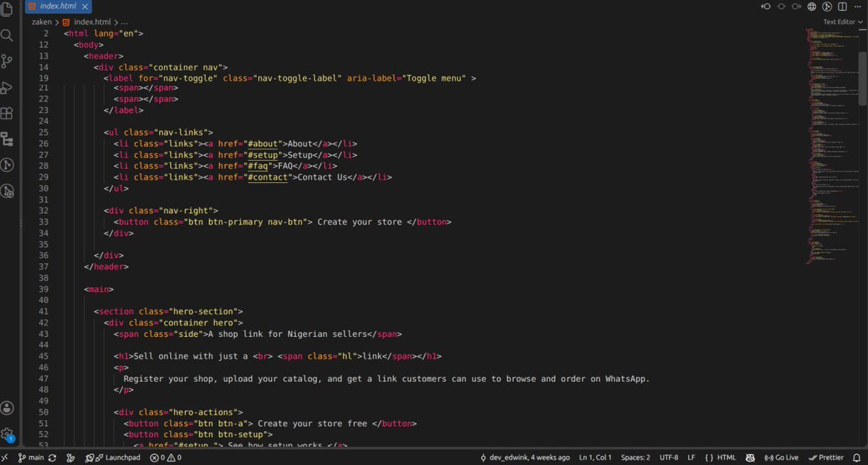This screenshot has width=868, height=465.
Task: Open the notifications bell in status bar
Action: (x=856, y=458)
